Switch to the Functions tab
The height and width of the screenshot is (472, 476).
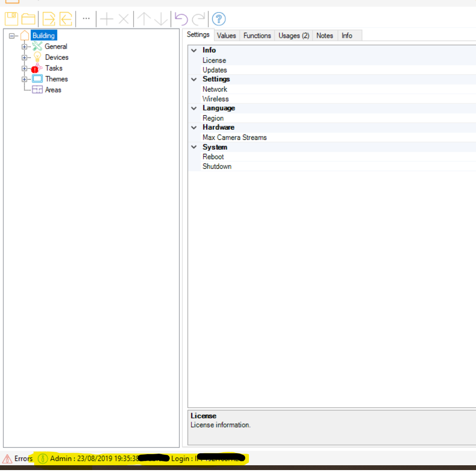click(x=257, y=36)
